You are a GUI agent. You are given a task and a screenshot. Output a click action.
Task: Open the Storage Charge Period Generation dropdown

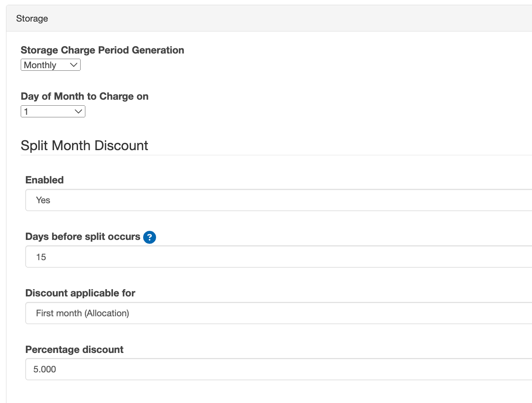(50, 65)
